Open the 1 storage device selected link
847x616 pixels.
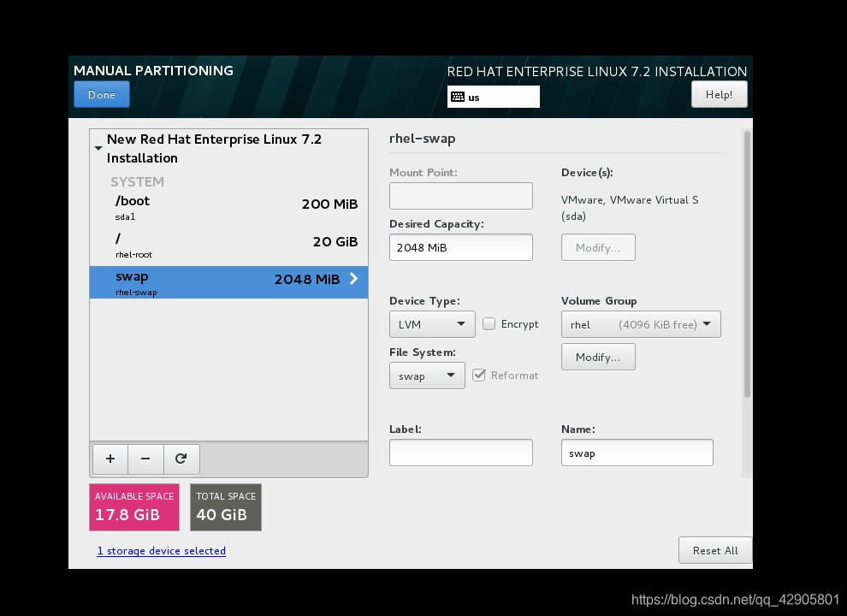click(x=162, y=551)
